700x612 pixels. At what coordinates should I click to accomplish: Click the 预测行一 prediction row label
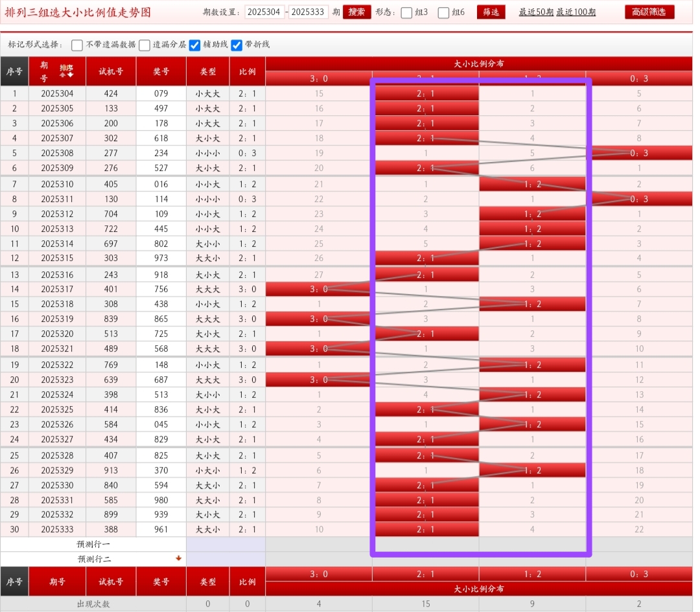tap(93, 544)
